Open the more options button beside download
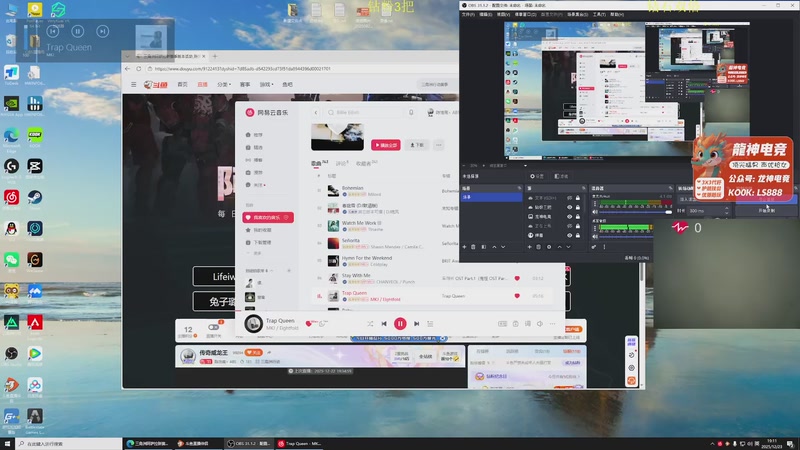 (439, 145)
